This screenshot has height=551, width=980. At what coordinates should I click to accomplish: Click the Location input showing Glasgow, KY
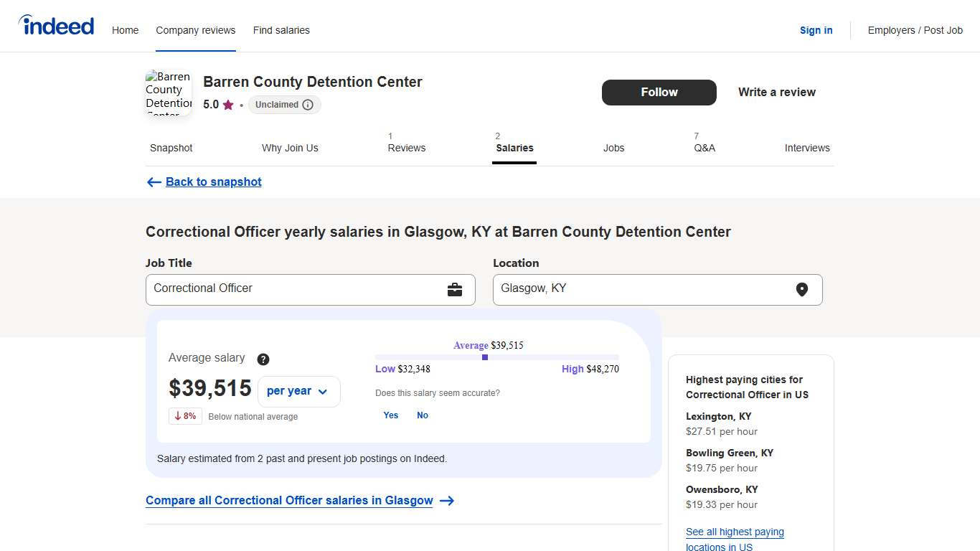click(x=646, y=289)
